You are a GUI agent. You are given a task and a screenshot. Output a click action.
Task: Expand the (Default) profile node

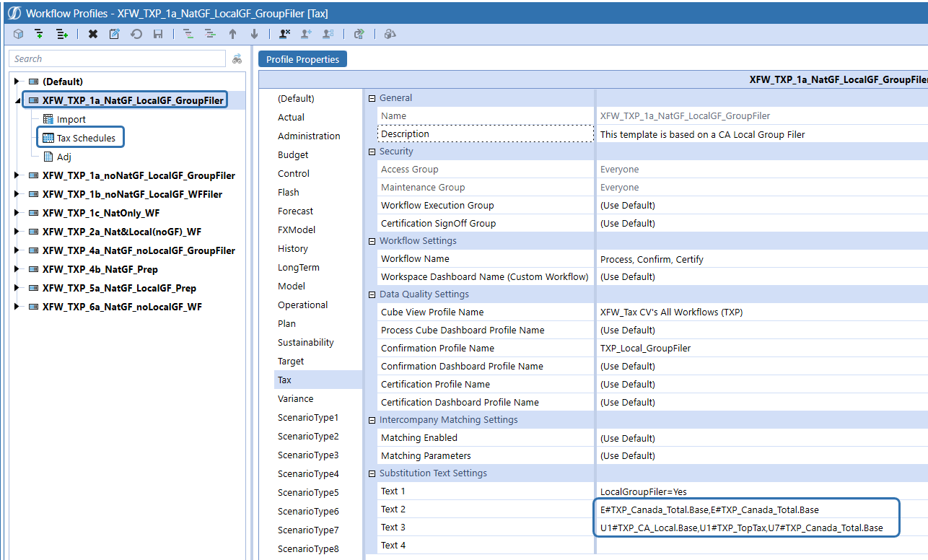(17, 82)
